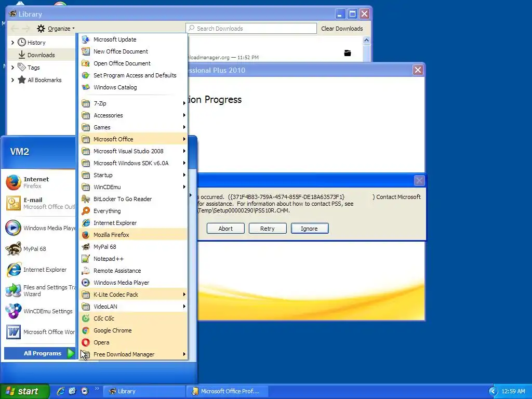Launch Notepad++ from the programs menu
The image size is (532, 399).
pos(133,259)
